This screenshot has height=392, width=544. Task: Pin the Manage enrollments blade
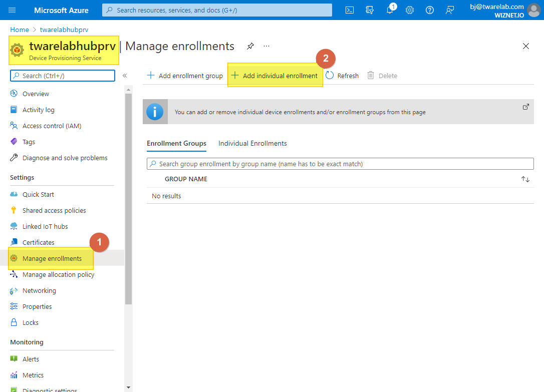tap(250, 46)
